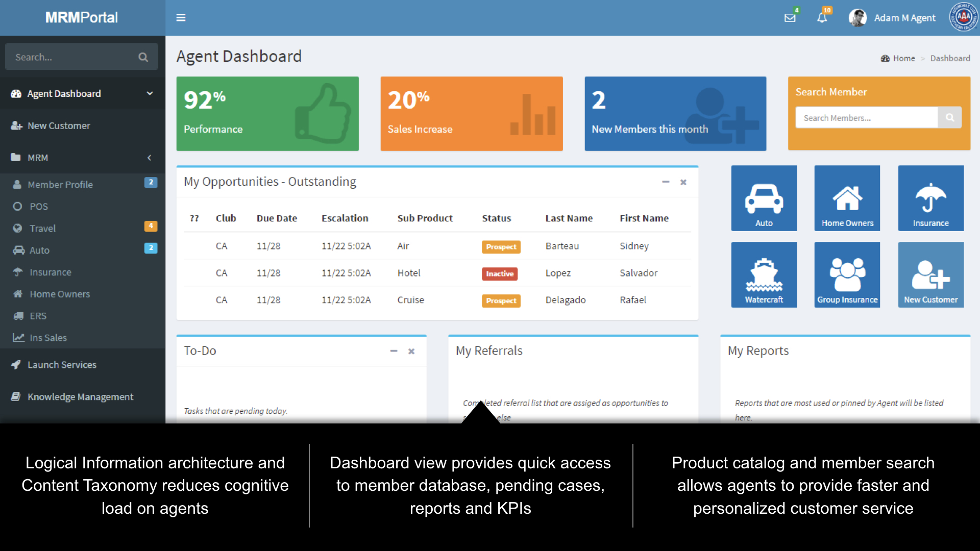Open the Watercraft product tile

[764, 274]
